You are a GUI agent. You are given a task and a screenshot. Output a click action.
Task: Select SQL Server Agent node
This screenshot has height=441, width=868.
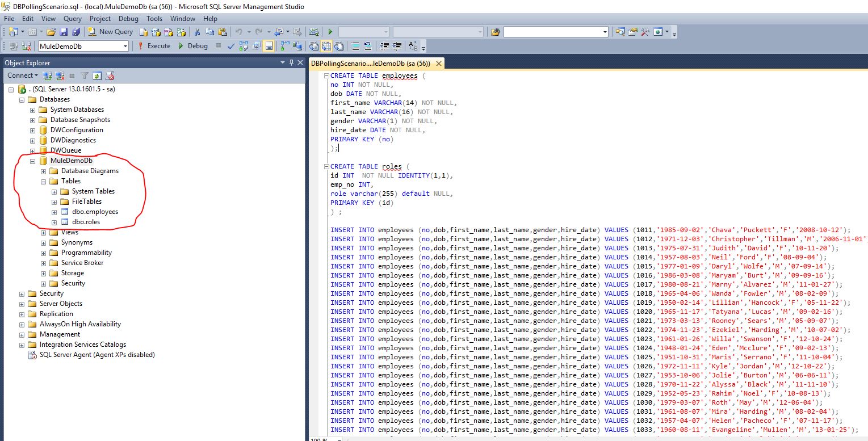tap(97, 355)
